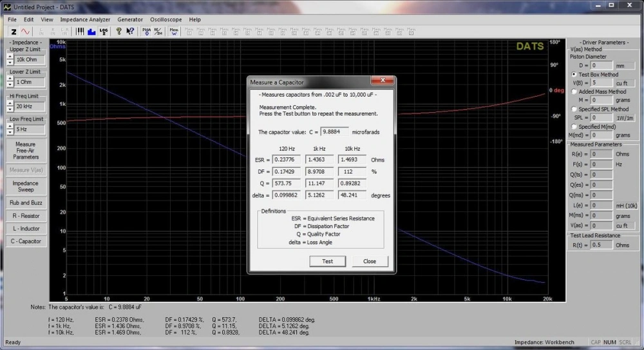Choose the Specified M(md) radio button
The height and width of the screenshot is (350, 644).
pos(574,127)
